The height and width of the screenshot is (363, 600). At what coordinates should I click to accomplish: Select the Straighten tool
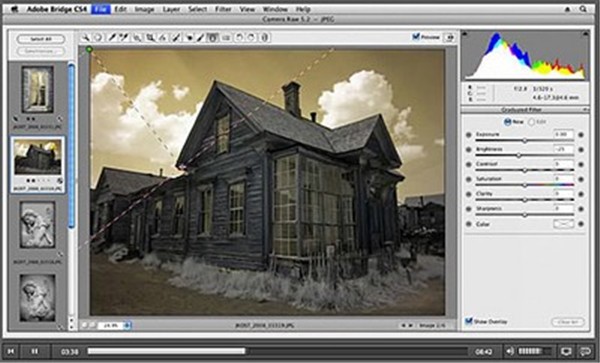pos(163,37)
